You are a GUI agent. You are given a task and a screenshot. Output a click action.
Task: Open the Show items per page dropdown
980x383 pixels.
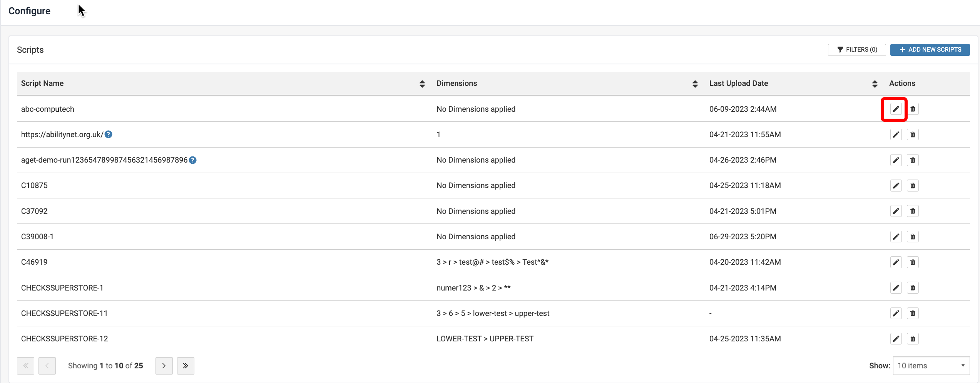tap(931, 366)
